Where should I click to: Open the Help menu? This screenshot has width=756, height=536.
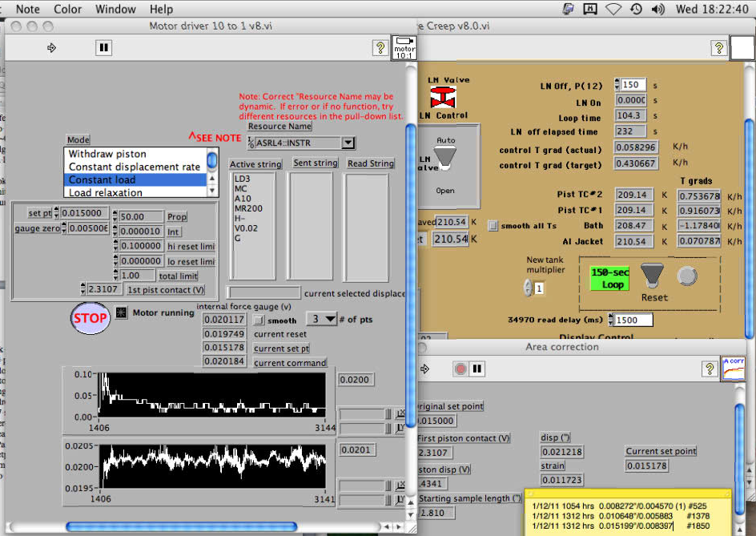[x=161, y=9]
